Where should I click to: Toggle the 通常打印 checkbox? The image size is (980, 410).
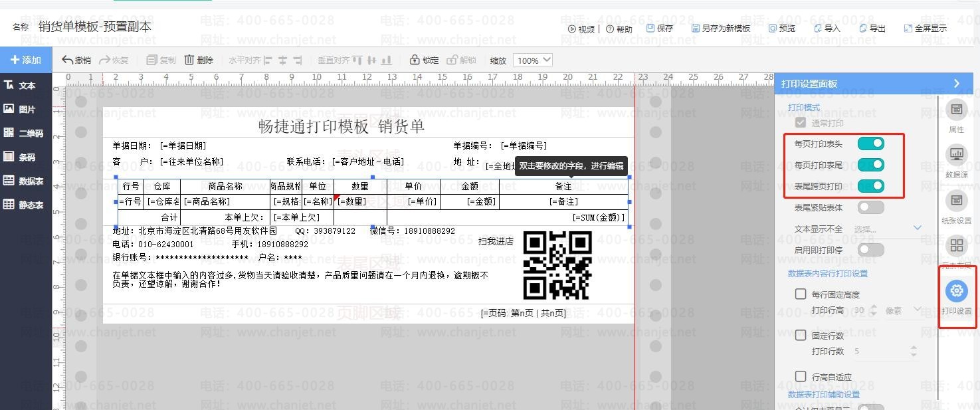point(801,123)
